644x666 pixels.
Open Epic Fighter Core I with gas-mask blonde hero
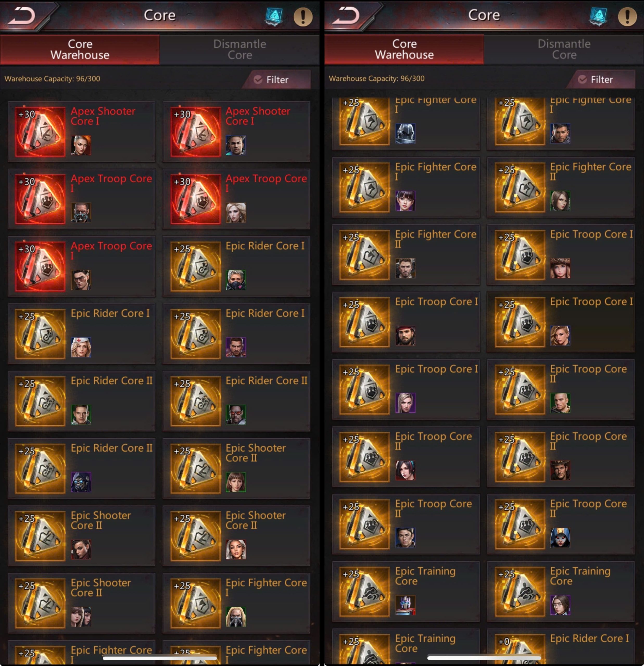click(x=236, y=604)
